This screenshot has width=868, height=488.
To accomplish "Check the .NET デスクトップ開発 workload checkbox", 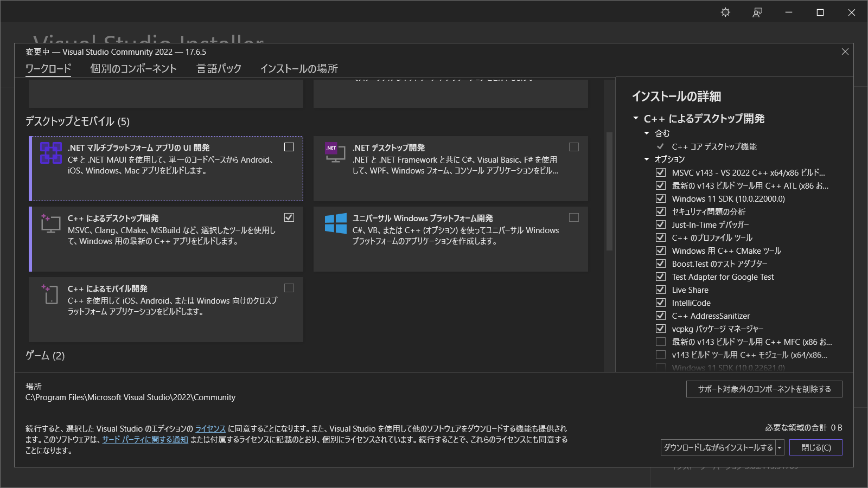I will coord(574,147).
